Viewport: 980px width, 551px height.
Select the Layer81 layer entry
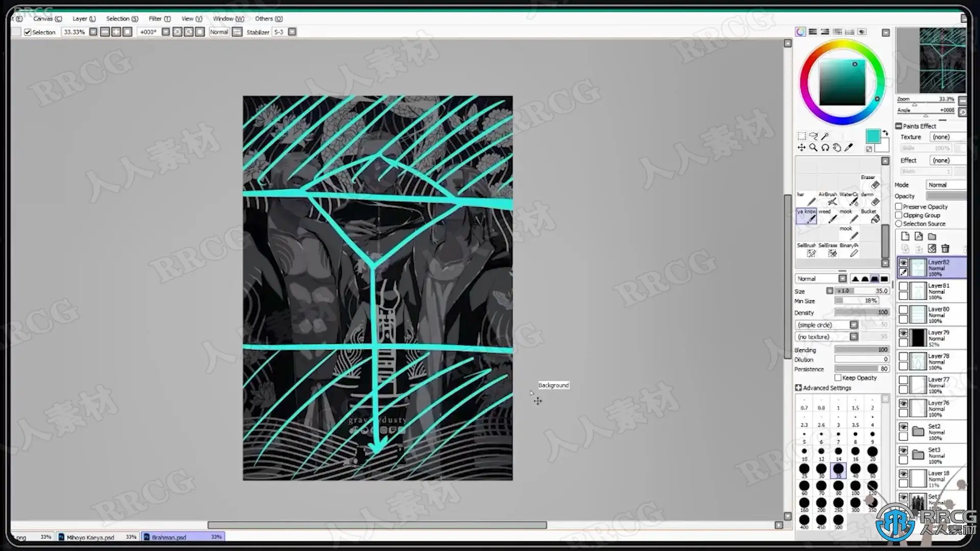(938, 291)
